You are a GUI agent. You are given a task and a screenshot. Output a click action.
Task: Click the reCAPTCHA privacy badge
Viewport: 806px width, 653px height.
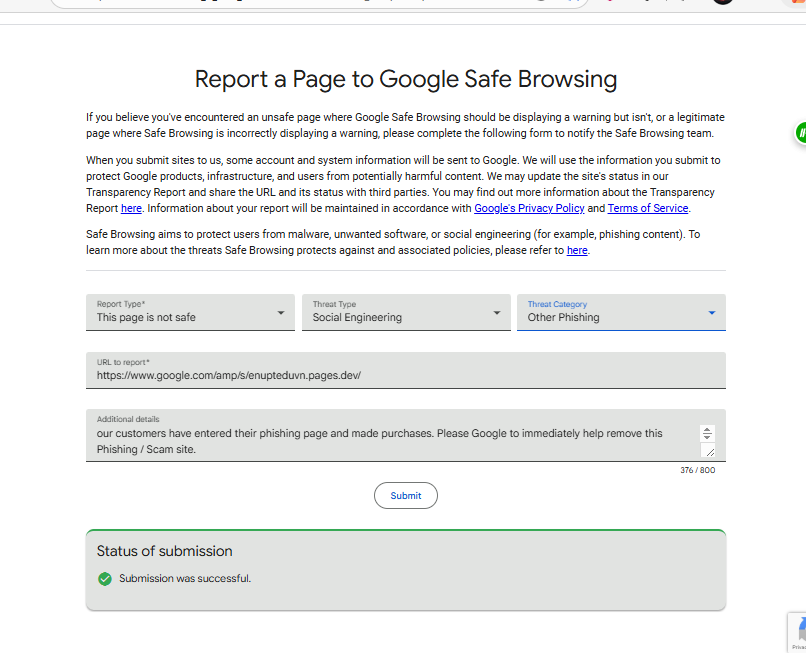(x=797, y=632)
